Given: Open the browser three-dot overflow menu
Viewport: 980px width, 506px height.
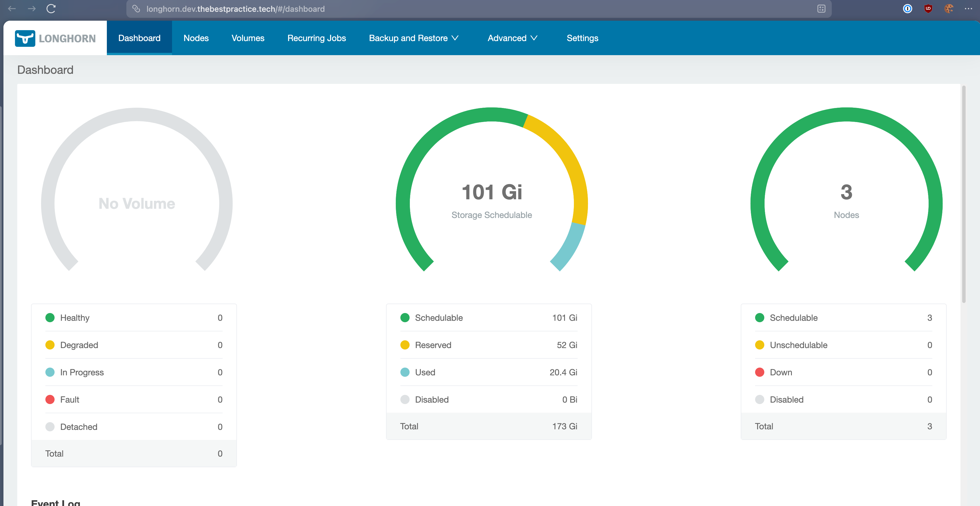Looking at the screenshot, I should tap(968, 9).
